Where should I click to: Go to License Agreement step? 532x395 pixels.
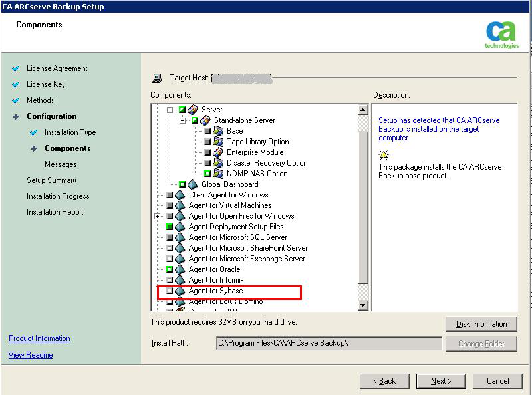[x=57, y=68]
